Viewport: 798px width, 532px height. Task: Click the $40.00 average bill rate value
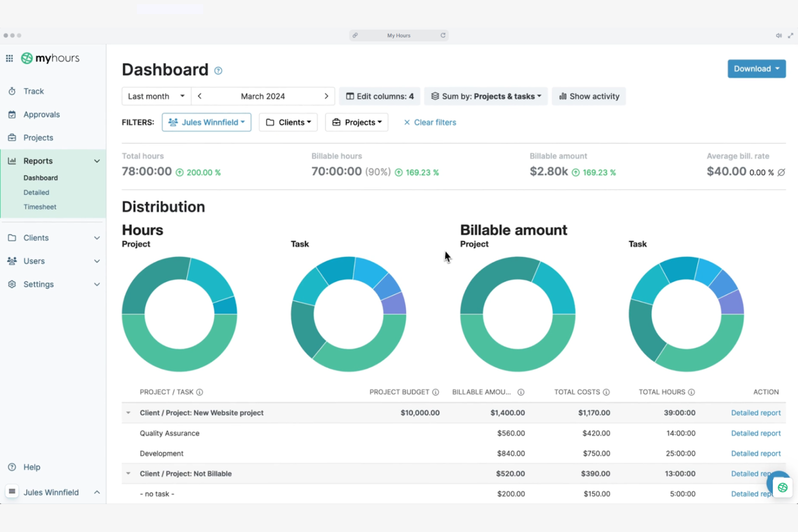click(x=727, y=171)
